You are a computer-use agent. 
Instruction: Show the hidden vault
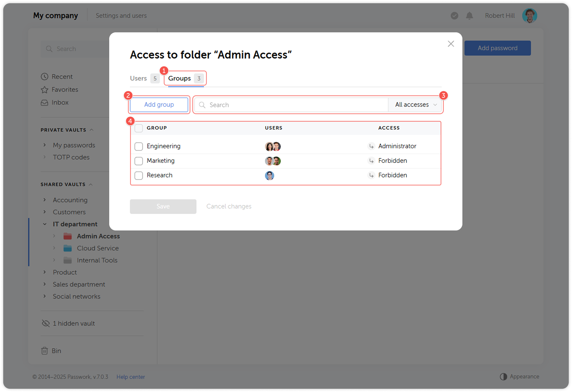[x=74, y=323]
